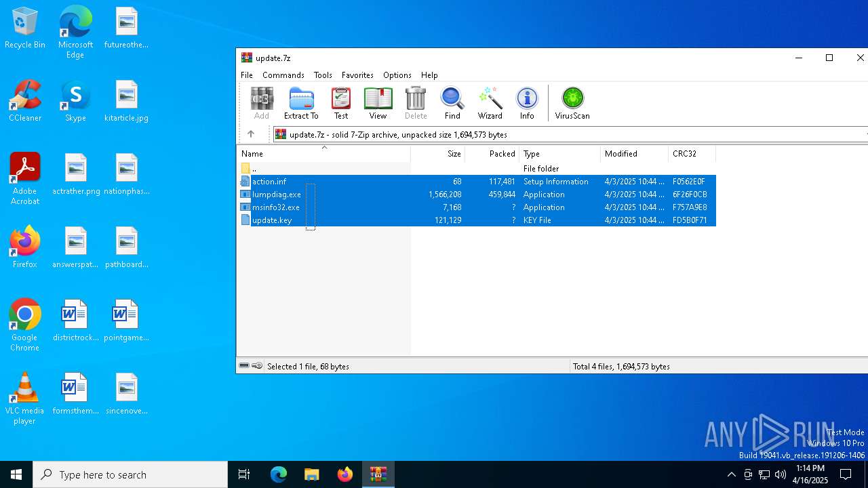Click the key icon in status bar
This screenshot has height=488, width=868.
point(257,366)
